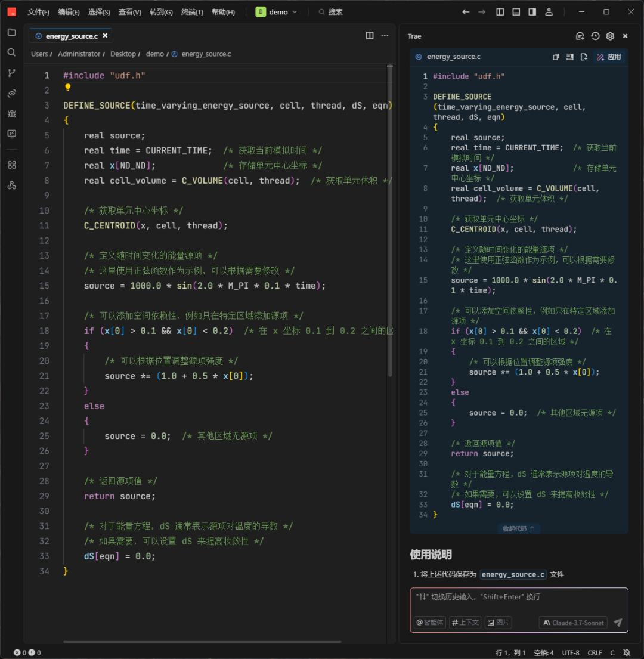Open the demo project dropdown
The height and width of the screenshot is (659, 644).
[277, 12]
